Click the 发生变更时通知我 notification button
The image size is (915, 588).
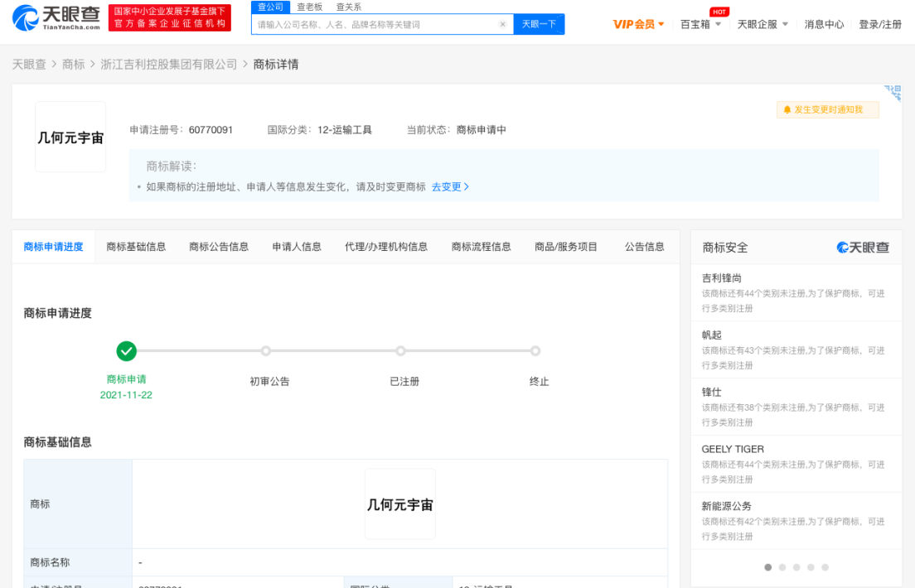coord(827,109)
